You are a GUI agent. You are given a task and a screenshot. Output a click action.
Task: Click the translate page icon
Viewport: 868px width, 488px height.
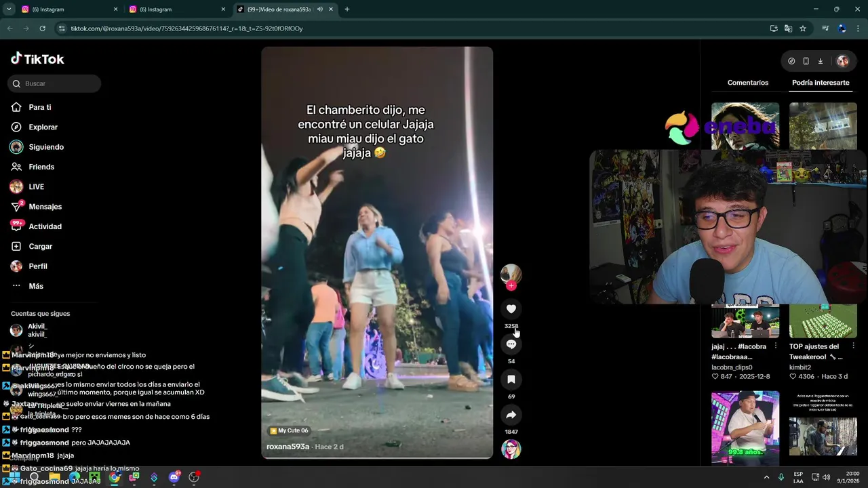[x=788, y=28]
